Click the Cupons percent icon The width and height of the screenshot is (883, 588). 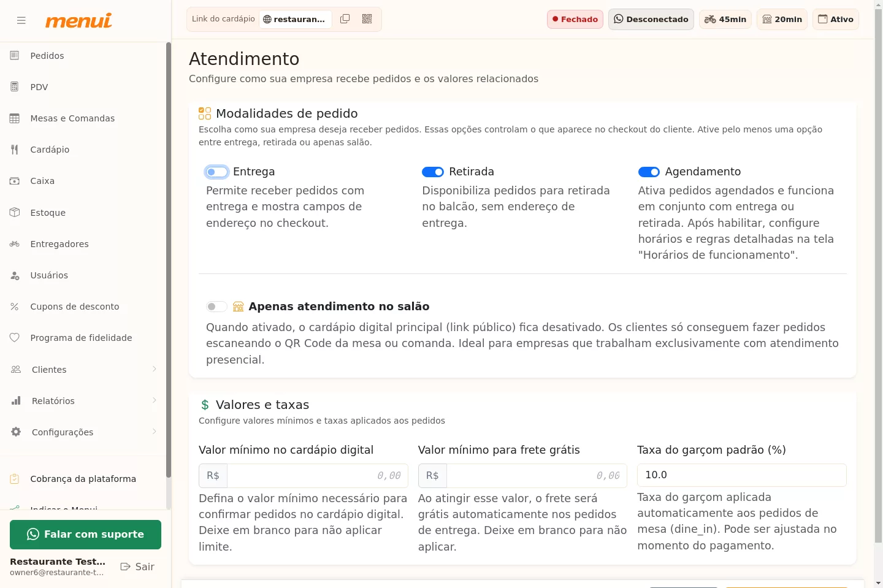[x=15, y=307]
